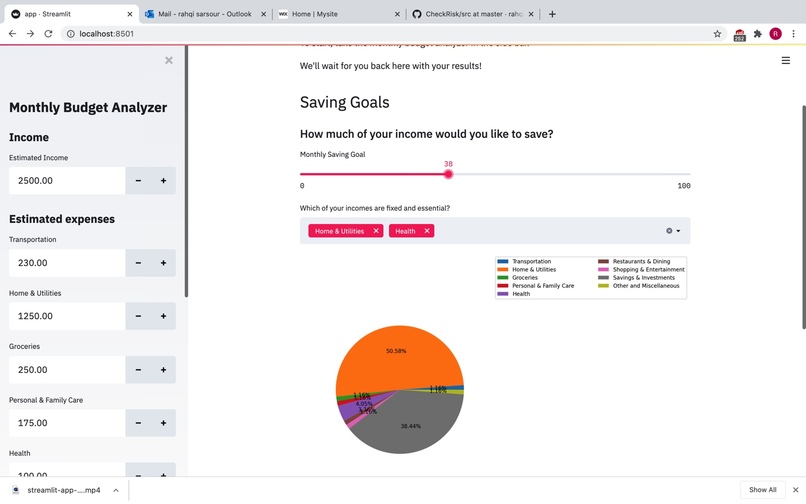Open Chrome three-dot menu

point(794,34)
